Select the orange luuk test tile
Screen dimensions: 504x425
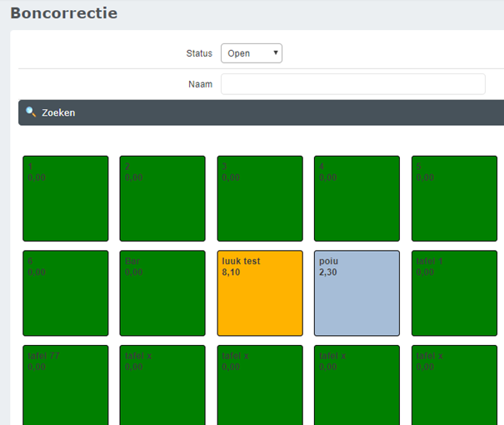pos(260,293)
